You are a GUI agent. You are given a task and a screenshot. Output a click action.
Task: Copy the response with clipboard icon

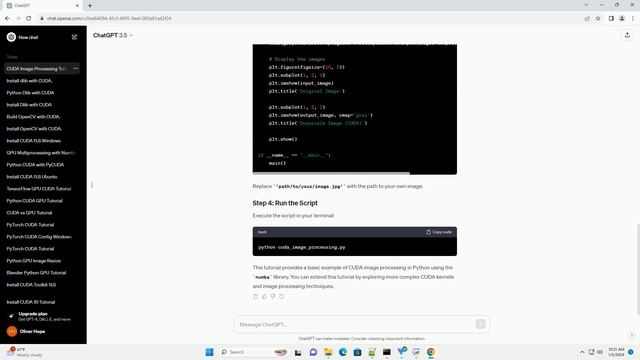pyautogui.click(x=256, y=296)
